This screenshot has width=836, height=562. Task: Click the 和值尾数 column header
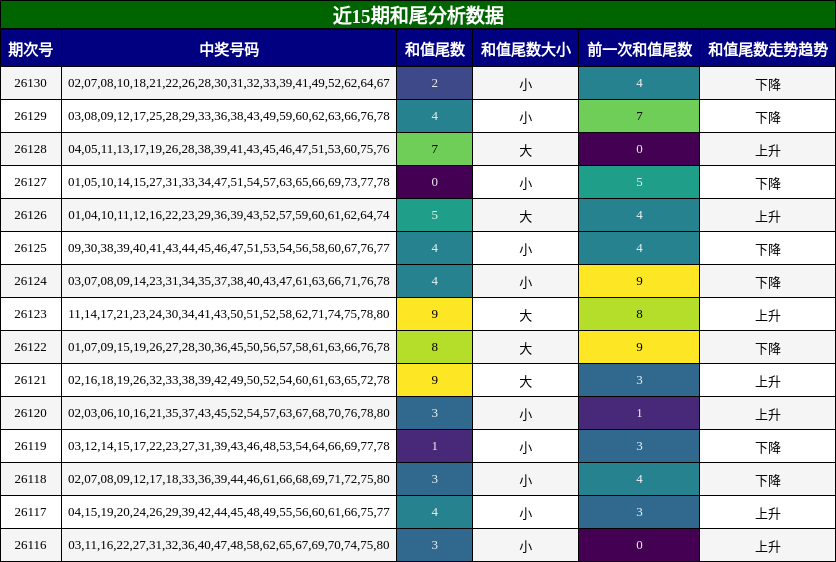435,49
